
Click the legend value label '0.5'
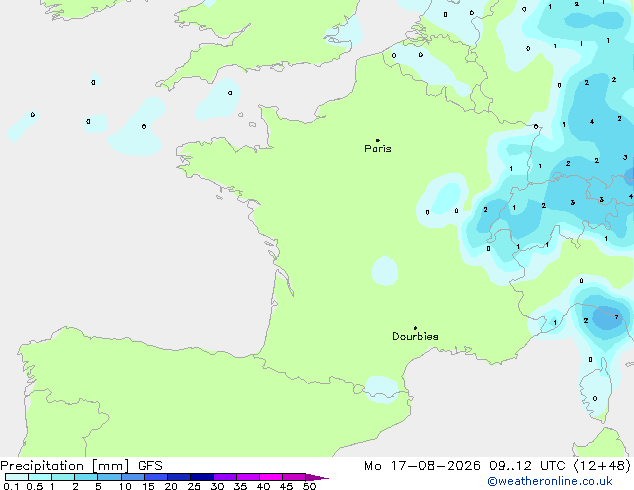[35, 486]
